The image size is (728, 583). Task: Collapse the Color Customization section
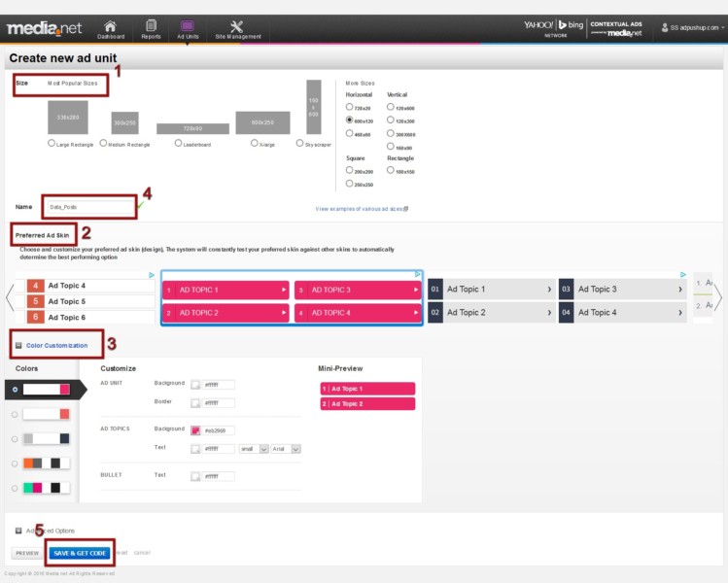(18, 345)
